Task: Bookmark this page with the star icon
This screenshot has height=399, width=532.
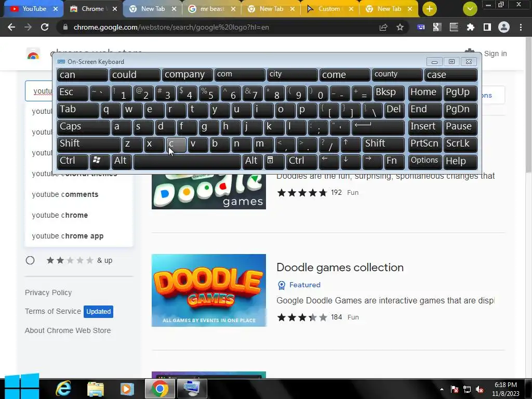Action: 400,27
